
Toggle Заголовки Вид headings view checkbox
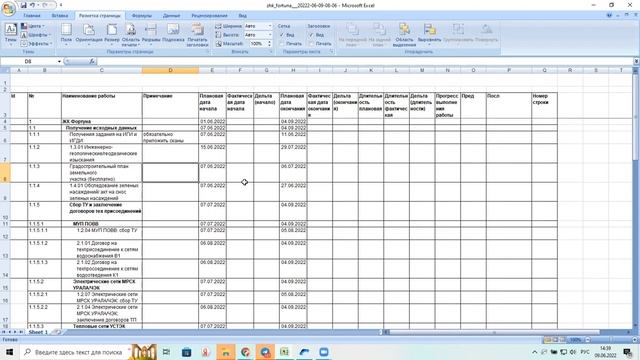click(311, 35)
